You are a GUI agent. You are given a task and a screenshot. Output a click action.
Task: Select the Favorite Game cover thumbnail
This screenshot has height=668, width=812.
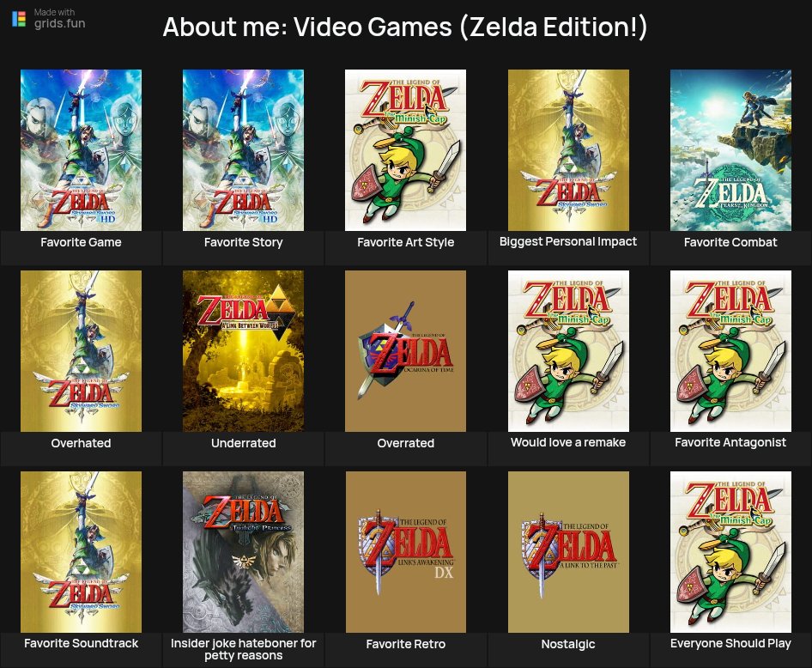(81, 150)
